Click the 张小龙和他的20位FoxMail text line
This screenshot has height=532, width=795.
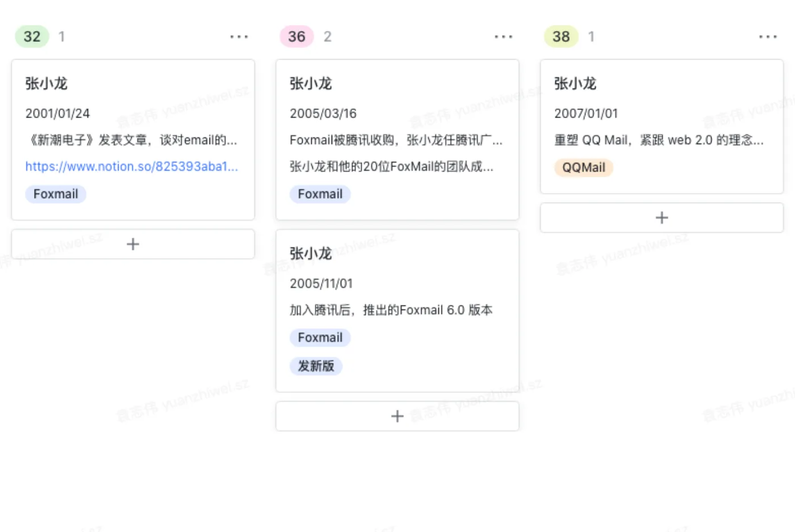[392, 166]
